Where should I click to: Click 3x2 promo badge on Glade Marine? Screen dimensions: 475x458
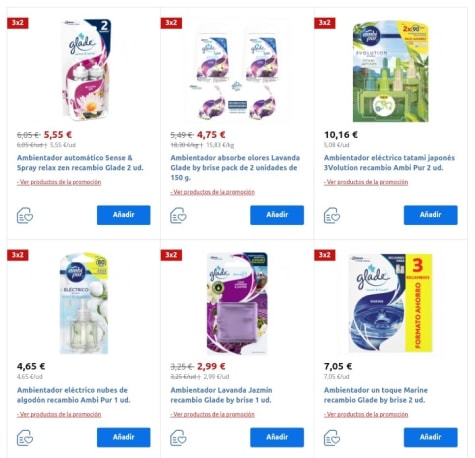[x=325, y=255]
